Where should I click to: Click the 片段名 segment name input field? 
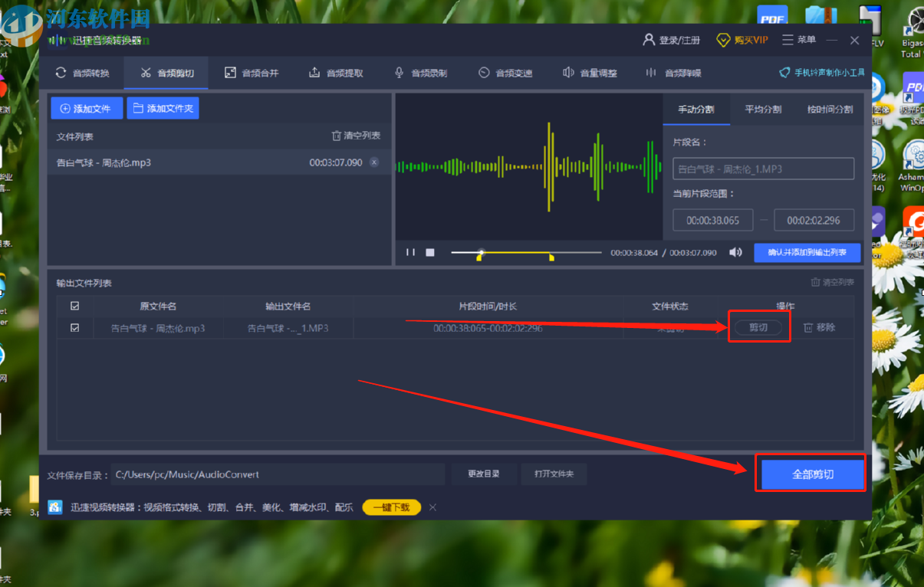pyautogui.click(x=763, y=169)
